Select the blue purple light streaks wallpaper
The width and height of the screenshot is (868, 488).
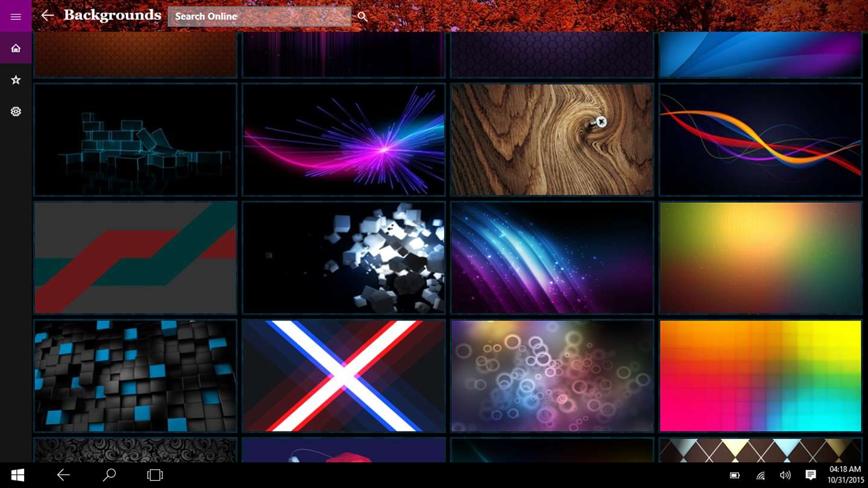pos(552,258)
